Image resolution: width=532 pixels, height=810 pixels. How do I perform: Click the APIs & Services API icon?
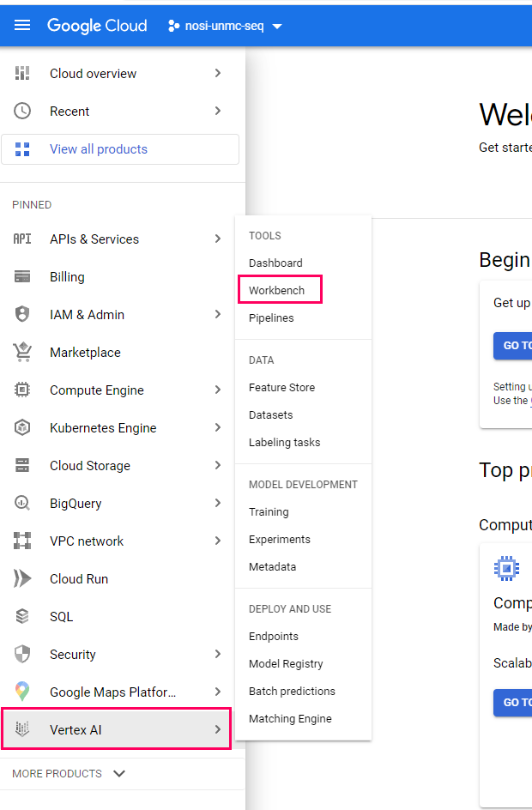point(22,239)
